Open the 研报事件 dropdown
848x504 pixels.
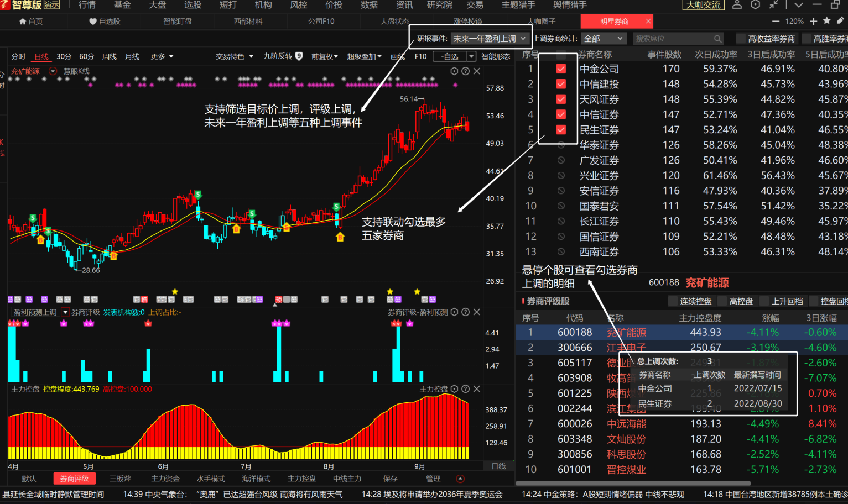(490, 39)
